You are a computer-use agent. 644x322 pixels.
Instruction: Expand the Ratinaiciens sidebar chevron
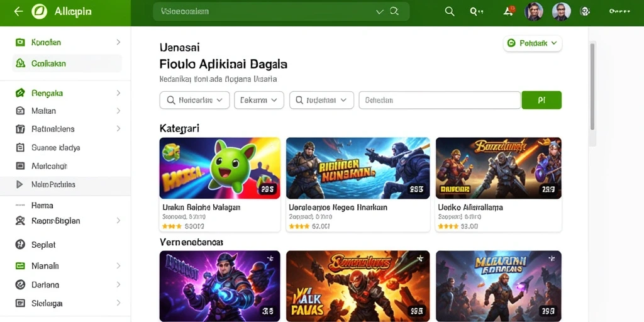[x=118, y=128]
